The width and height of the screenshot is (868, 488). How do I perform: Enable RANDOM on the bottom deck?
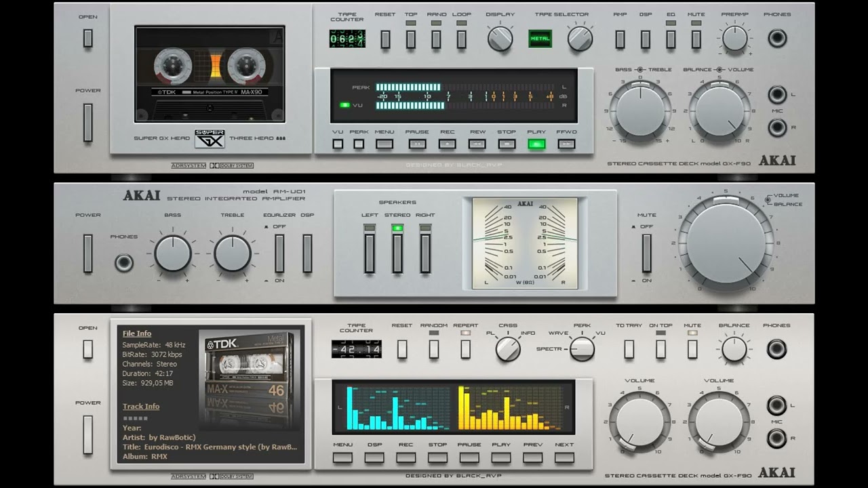pos(434,349)
